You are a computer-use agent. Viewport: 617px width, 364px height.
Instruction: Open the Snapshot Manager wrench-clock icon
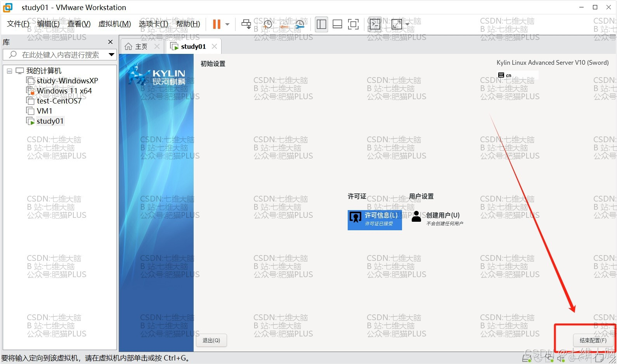300,24
